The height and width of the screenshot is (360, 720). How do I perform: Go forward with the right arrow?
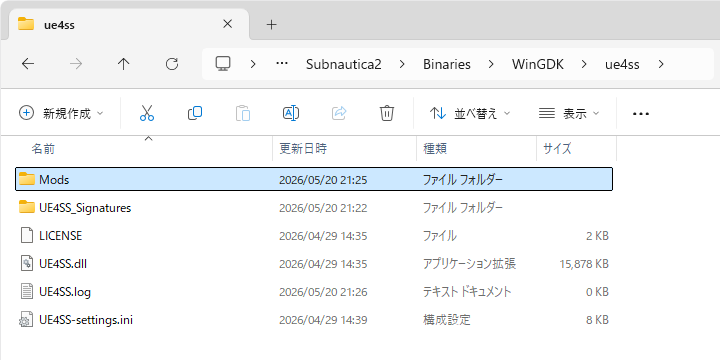(x=76, y=64)
